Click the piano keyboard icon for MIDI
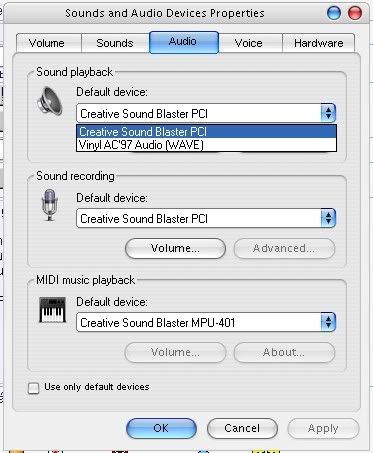Screen dimensions: 373x453 (x=52, y=310)
